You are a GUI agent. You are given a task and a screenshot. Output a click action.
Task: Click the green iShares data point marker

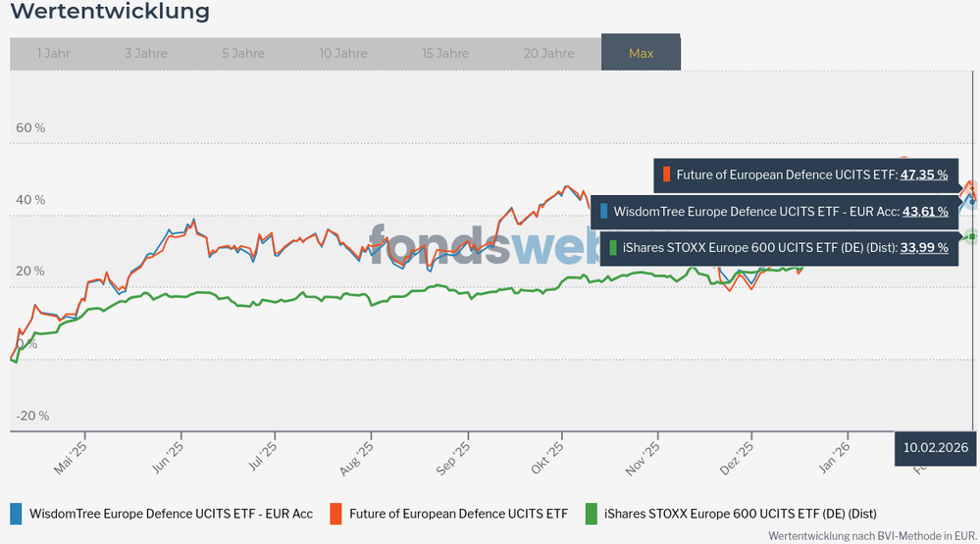pos(972,236)
